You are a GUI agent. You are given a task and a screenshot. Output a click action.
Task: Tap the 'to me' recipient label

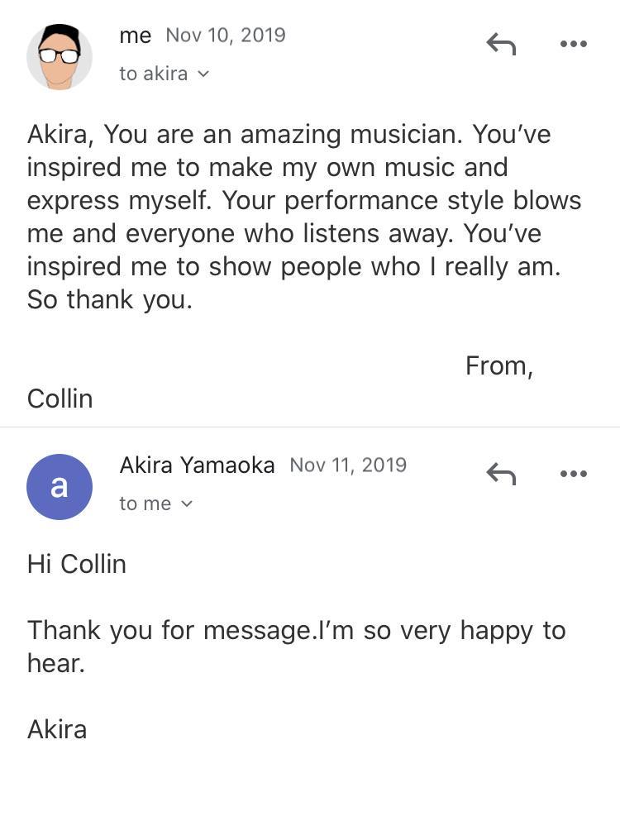point(145,504)
